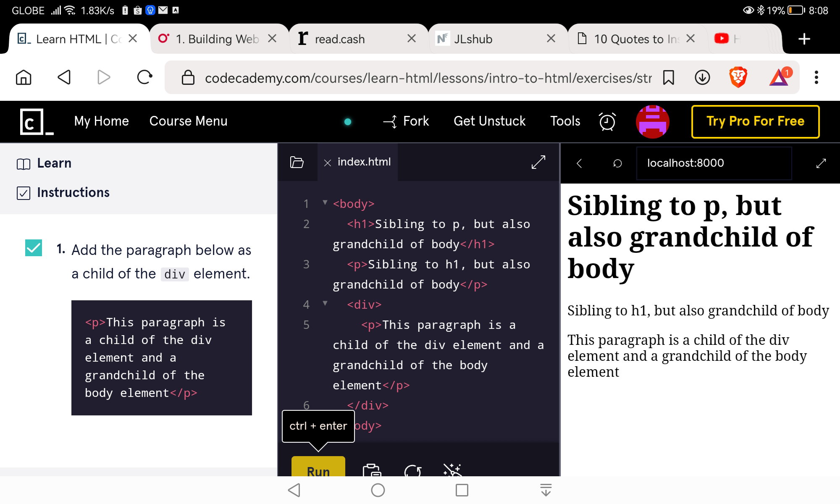Open Get Unstuck menu
840x504 pixels.
[x=489, y=121]
